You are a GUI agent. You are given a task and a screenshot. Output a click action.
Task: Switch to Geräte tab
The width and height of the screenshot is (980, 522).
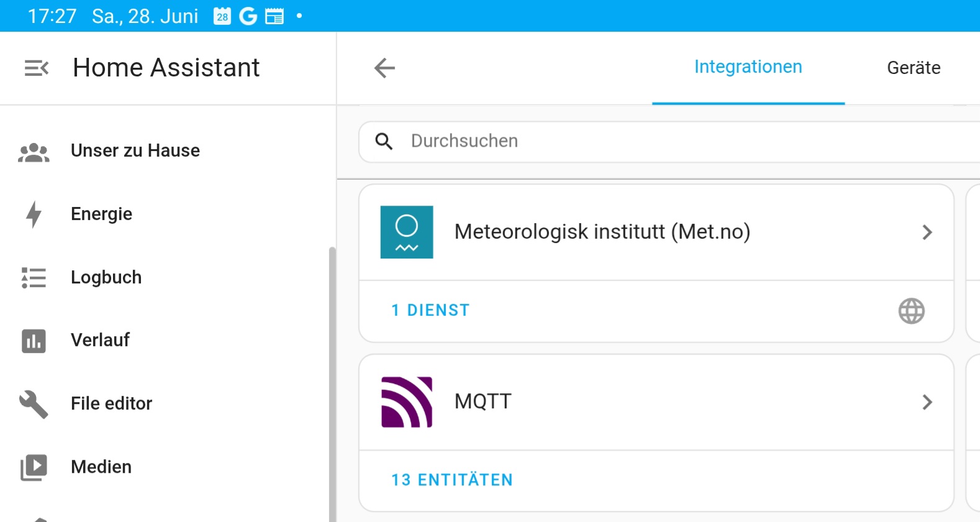pos(913,67)
